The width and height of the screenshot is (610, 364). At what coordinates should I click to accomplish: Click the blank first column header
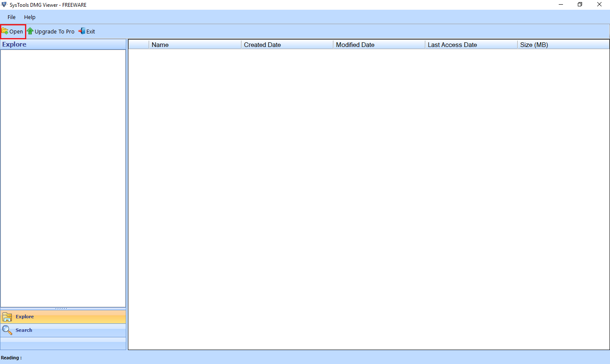[139, 45]
